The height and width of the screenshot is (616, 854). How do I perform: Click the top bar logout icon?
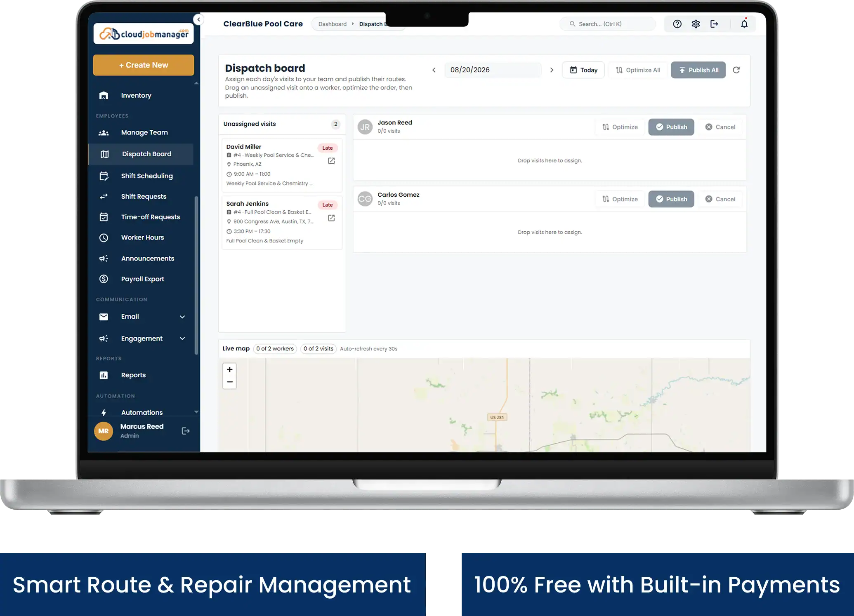(714, 24)
